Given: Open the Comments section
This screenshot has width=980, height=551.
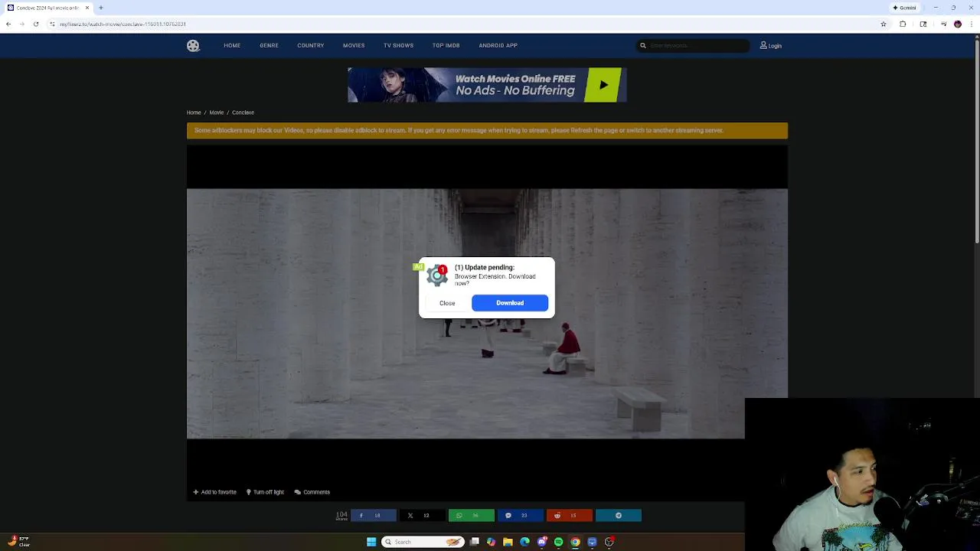Looking at the screenshot, I should [x=312, y=492].
